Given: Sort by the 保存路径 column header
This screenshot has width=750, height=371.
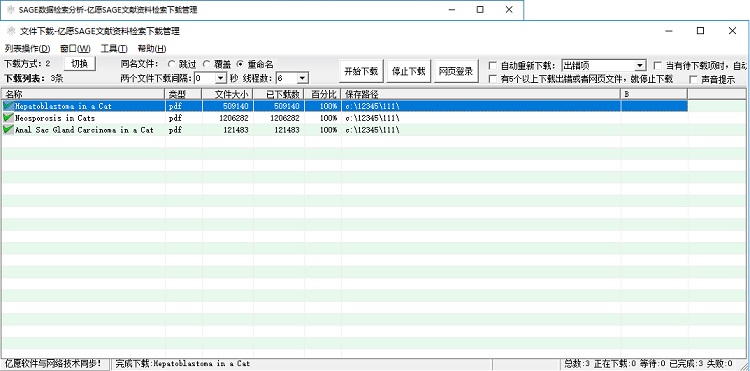Looking at the screenshot, I should coord(481,94).
